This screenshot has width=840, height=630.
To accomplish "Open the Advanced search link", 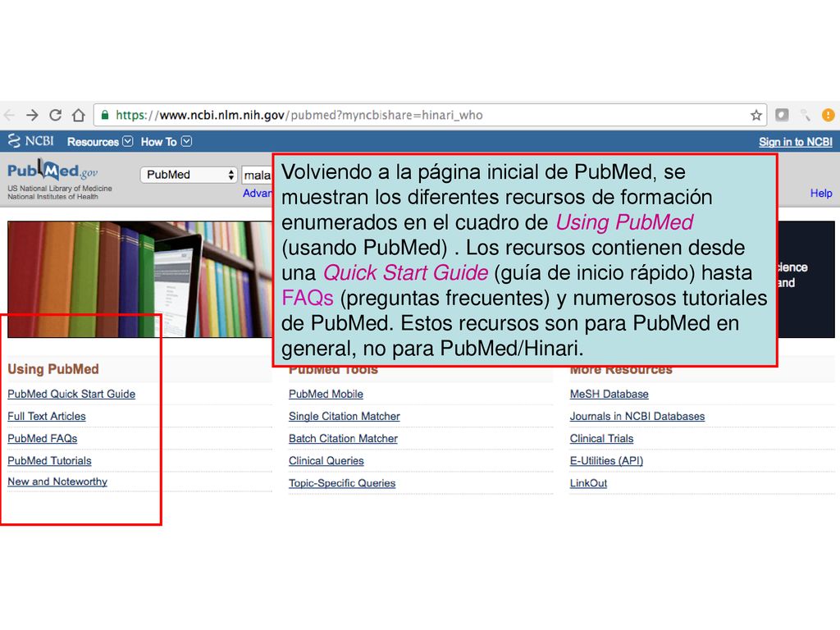I will point(258,194).
